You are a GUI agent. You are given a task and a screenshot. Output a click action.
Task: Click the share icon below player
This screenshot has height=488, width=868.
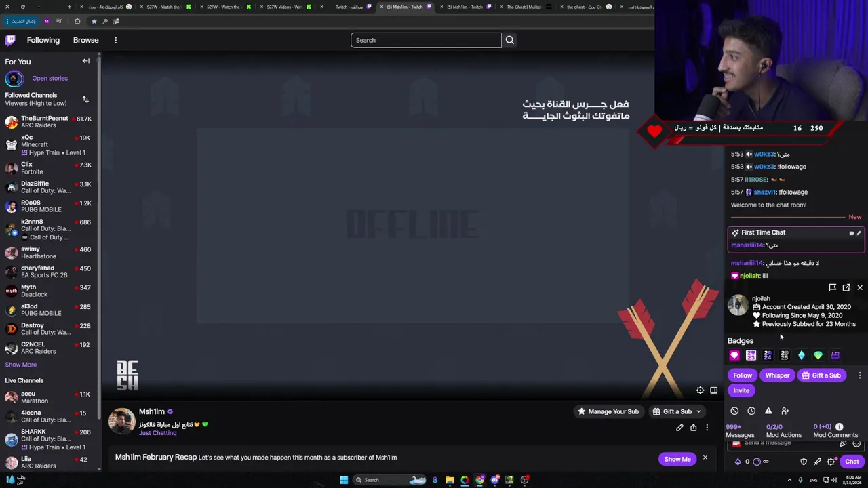pos(693,428)
